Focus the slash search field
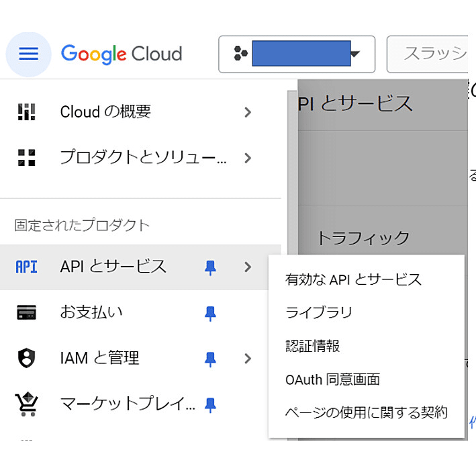 pyautogui.click(x=428, y=54)
